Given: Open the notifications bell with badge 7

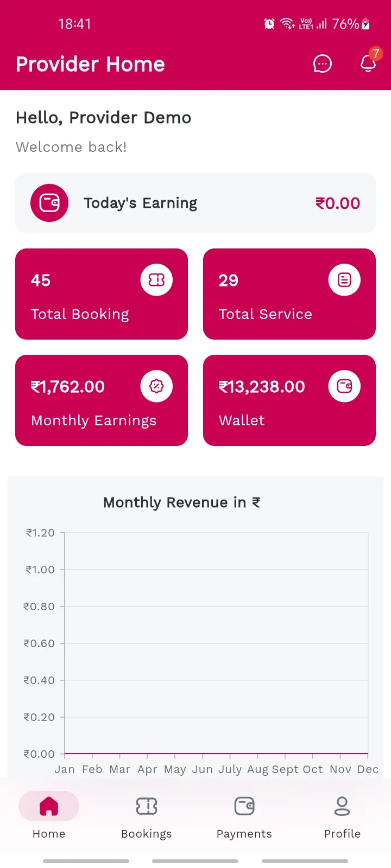Looking at the screenshot, I should click(369, 62).
